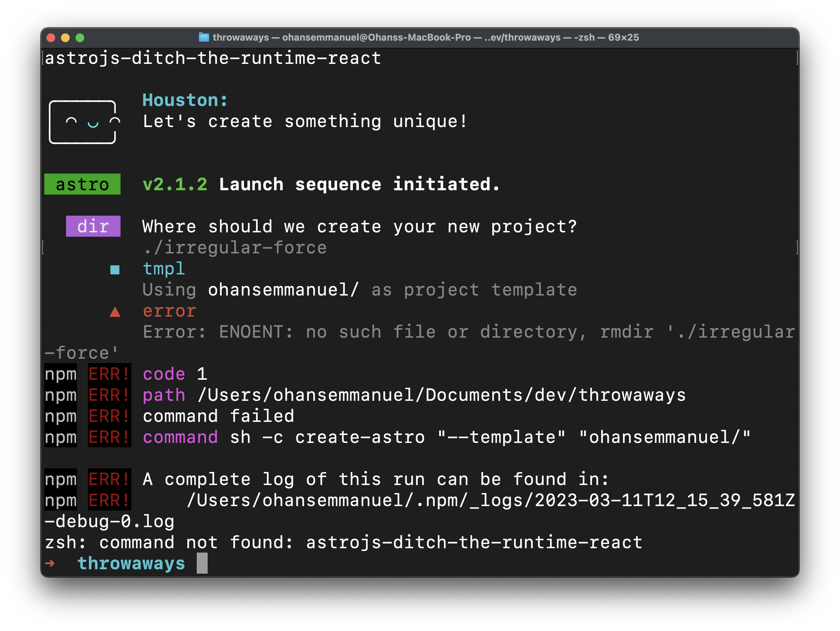Click the text 'Launch sequence initiated.'
840x631 pixels.
pos(359,184)
